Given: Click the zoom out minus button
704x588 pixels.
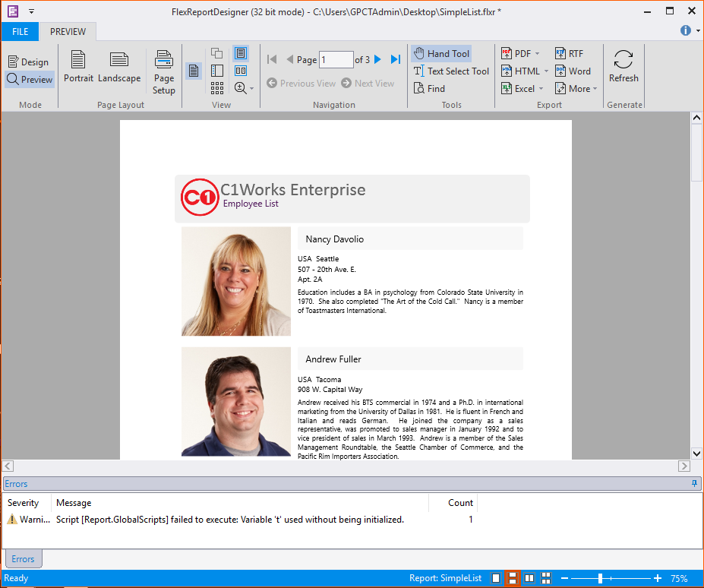Looking at the screenshot, I should pyautogui.click(x=565, y=579).
